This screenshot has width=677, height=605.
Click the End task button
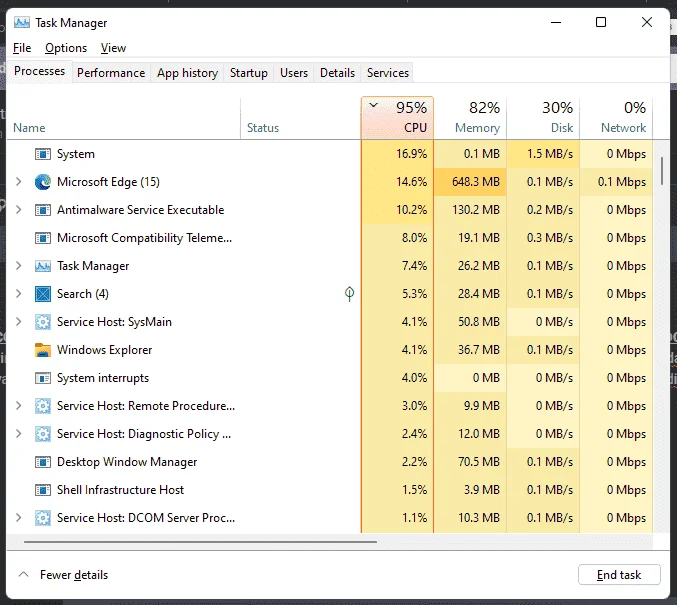tap(619, 575)
